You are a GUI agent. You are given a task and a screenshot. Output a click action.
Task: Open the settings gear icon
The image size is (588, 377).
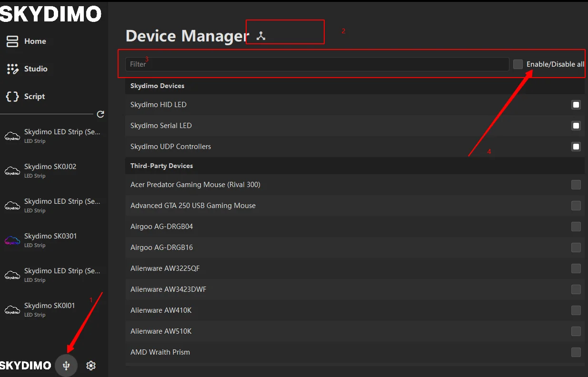click(x=91, y=365)
